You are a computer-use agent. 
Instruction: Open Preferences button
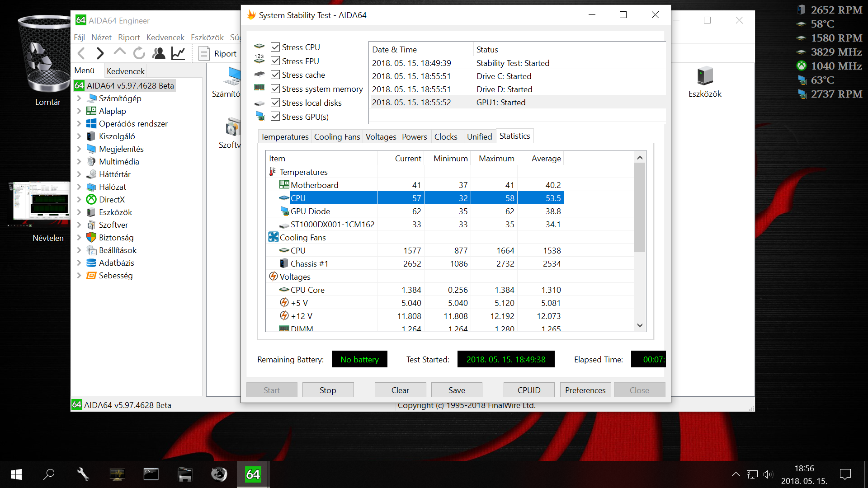(x=585, y=390)
